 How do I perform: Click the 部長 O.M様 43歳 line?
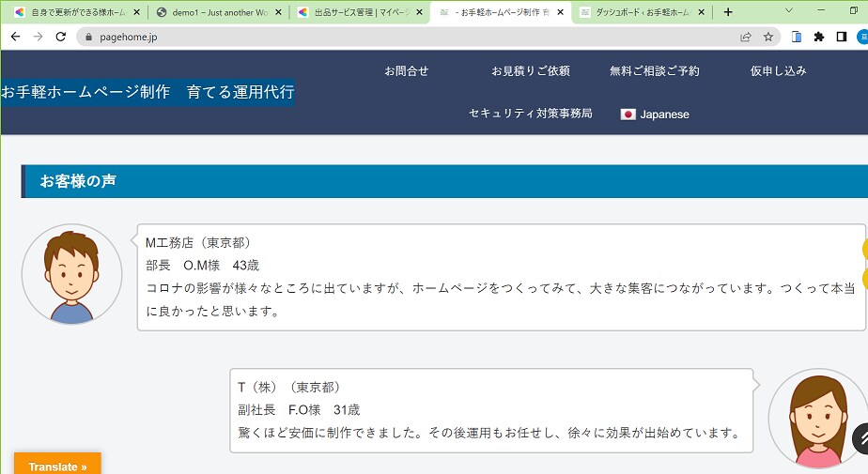[202, 266]
